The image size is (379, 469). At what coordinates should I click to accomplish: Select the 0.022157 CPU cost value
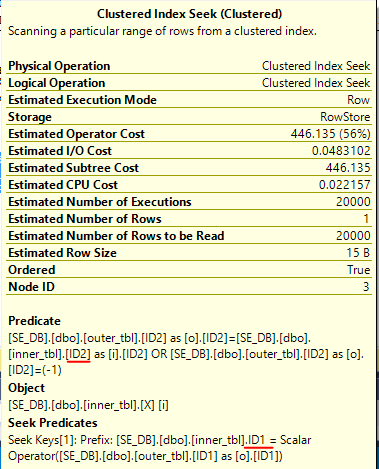[x=344, y=185]
